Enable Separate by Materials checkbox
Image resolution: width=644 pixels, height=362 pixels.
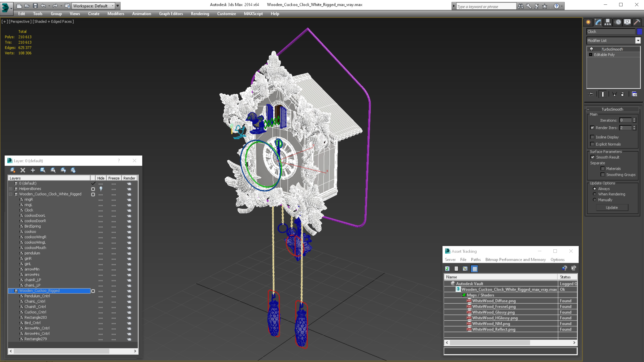click(602, 168)
